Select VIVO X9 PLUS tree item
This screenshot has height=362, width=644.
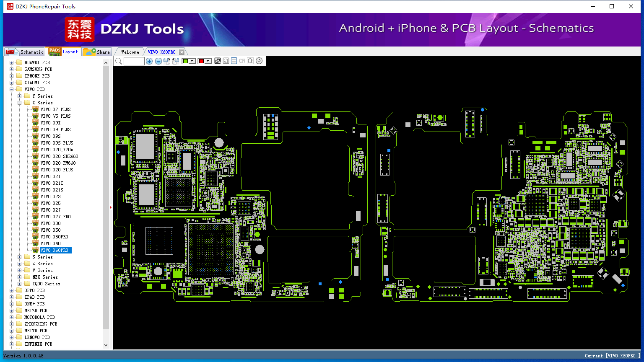coord(55,129)
